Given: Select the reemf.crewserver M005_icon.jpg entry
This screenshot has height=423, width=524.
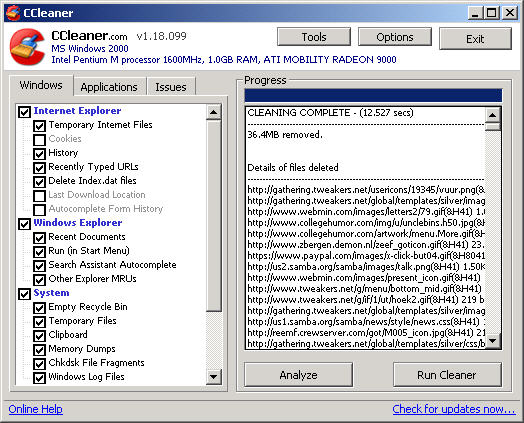Looking at the screenshot, I should coord(366,333).
